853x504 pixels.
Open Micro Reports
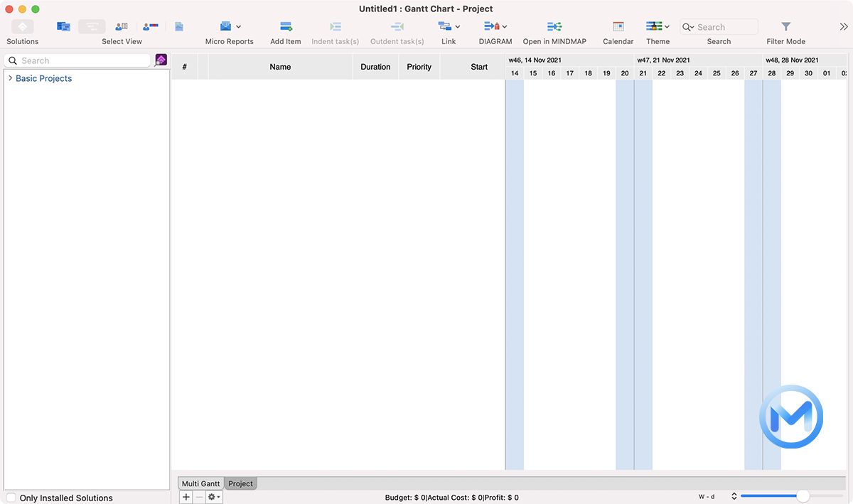point(225,26)
